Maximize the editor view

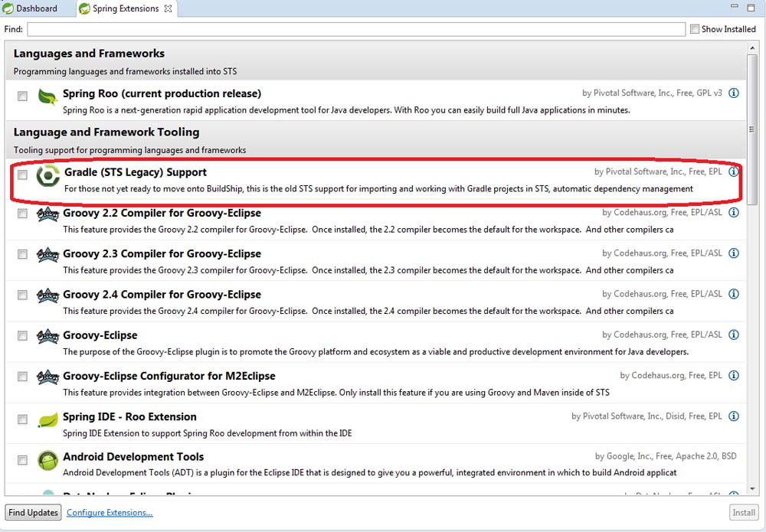[x=751, y=8]
